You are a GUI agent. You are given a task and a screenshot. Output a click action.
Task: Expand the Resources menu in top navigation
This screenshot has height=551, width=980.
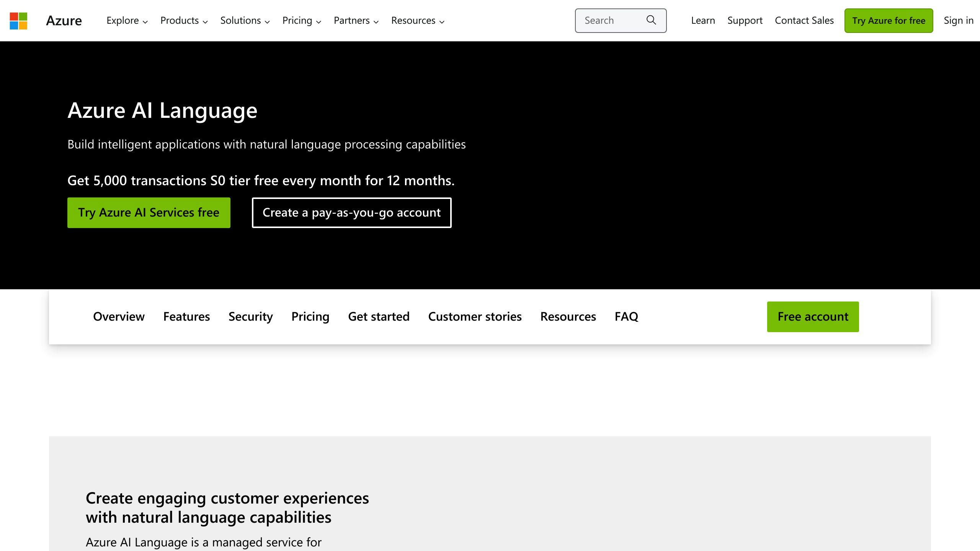tap(418, 21)
